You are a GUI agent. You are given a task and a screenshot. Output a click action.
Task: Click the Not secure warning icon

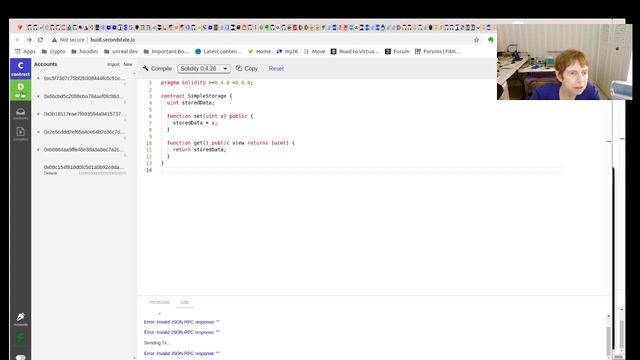click(54, 40)
